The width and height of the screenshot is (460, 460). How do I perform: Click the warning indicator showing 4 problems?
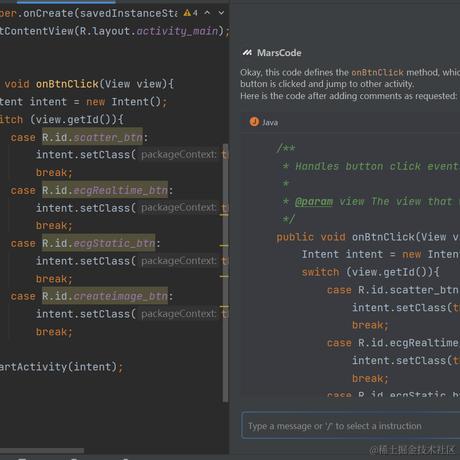pos(191,13)
